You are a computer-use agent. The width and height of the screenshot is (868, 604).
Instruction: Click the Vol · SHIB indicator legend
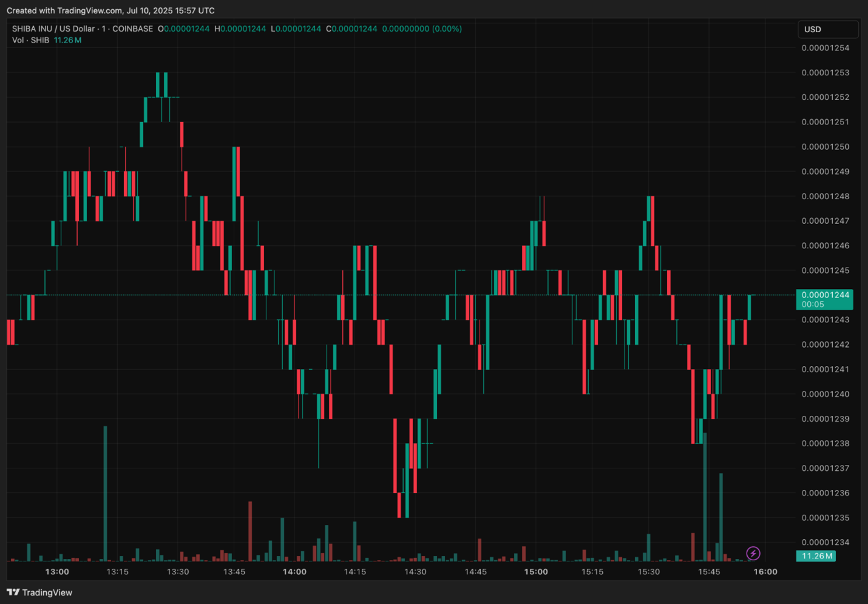coord(30,40)
